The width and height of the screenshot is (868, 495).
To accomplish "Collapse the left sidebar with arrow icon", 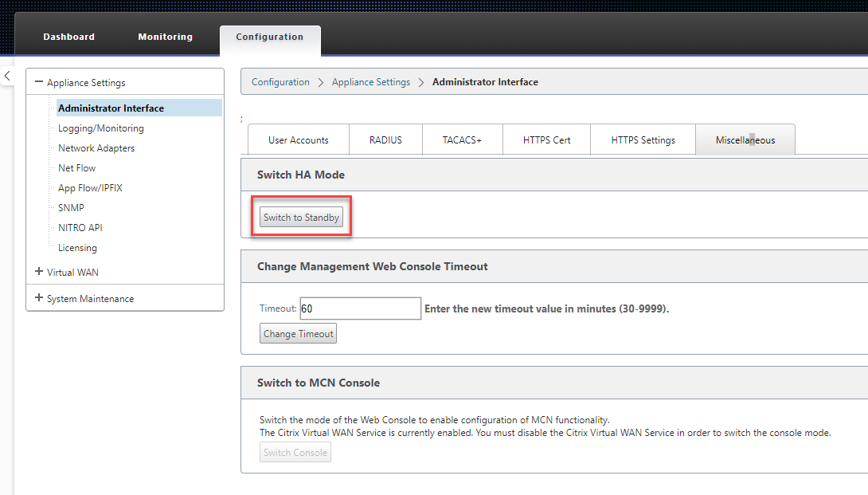I will click(x=7, y=76).
